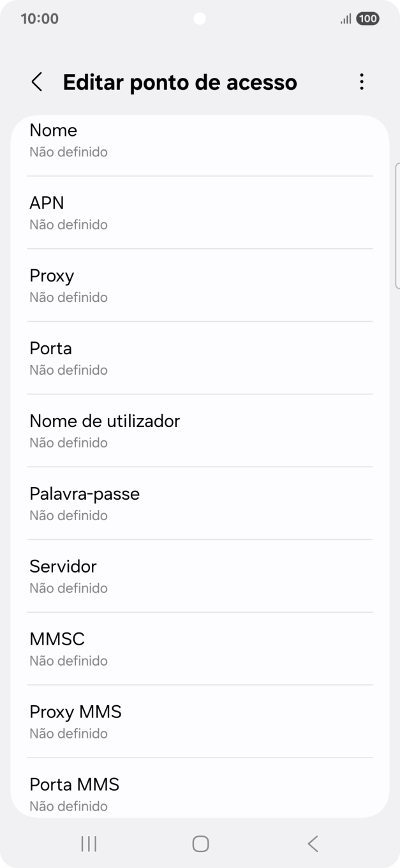Click the back arrow icon

tap(36, 82)
